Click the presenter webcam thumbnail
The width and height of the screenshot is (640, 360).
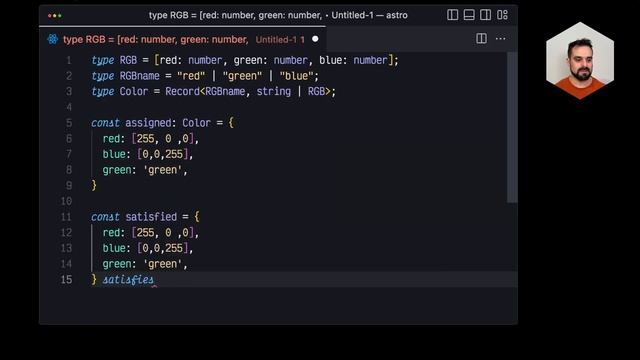point(580,60)
